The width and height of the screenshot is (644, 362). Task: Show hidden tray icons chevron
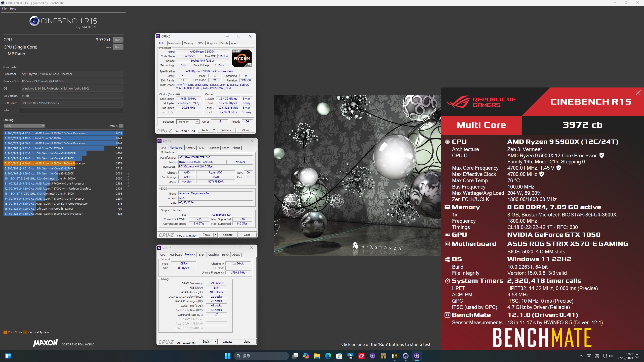[581, 356]
